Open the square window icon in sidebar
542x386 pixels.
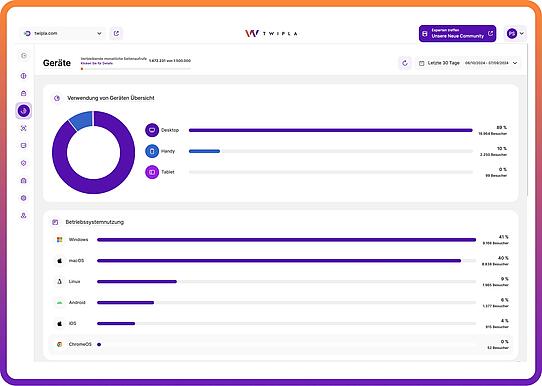click(24, 145)
